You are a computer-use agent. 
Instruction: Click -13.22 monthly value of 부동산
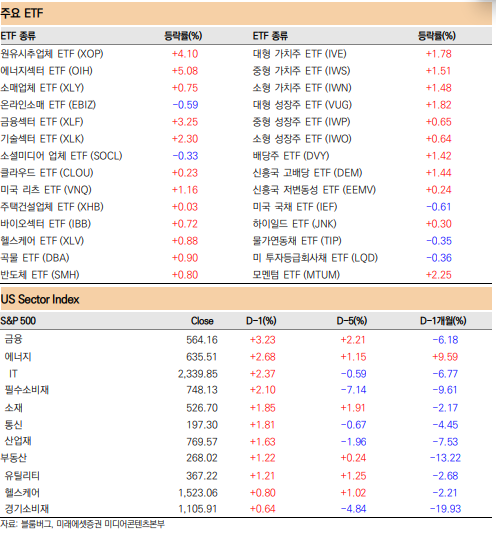click(x=445, y=458)
